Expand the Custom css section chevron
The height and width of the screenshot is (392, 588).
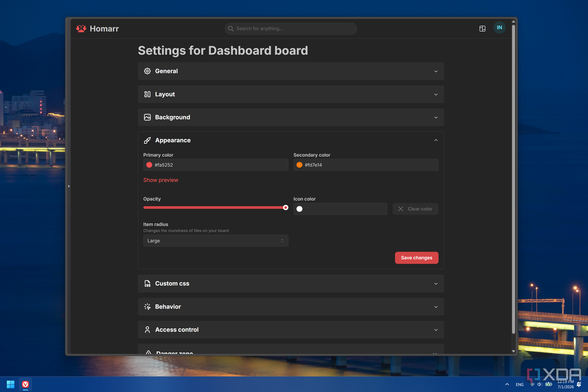(436, 284)
